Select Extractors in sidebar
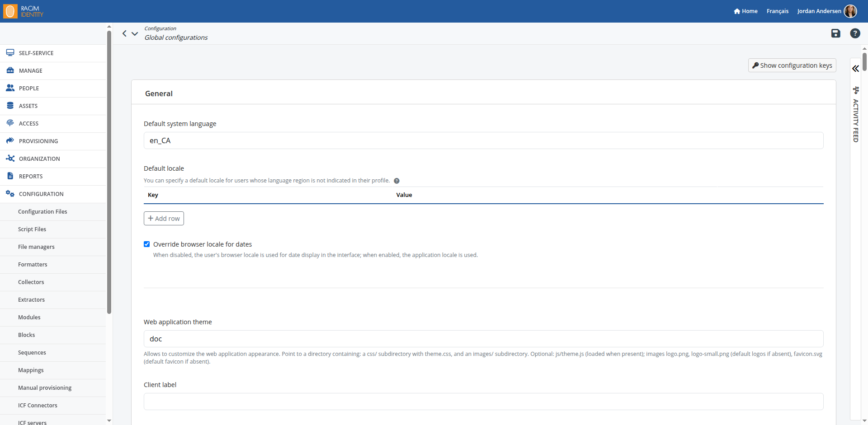 (53, 300)
